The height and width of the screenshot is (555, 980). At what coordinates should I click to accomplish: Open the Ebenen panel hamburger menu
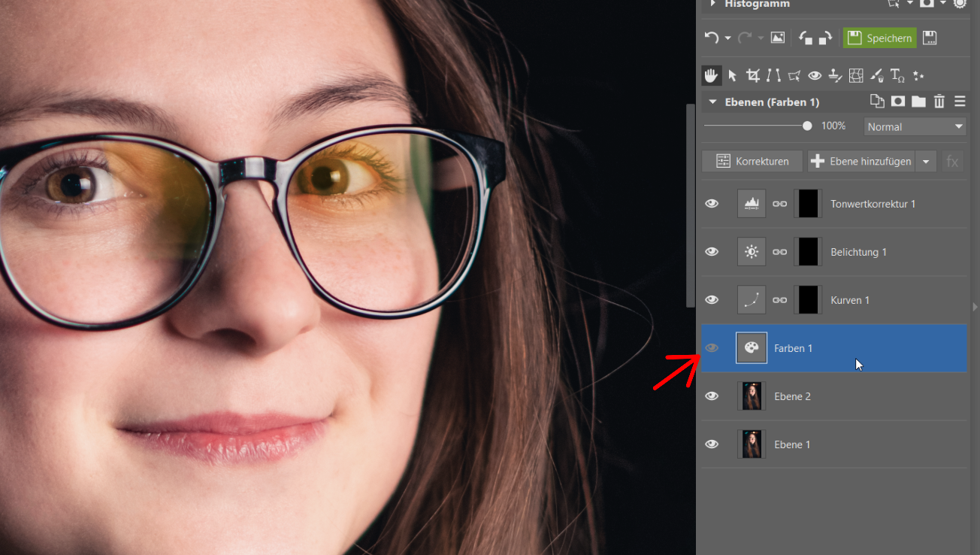960,102
